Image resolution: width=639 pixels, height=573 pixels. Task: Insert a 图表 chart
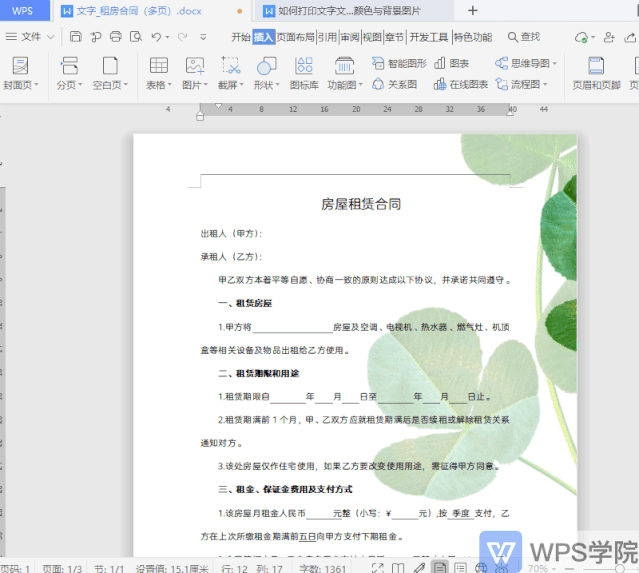tap(452, 64)
